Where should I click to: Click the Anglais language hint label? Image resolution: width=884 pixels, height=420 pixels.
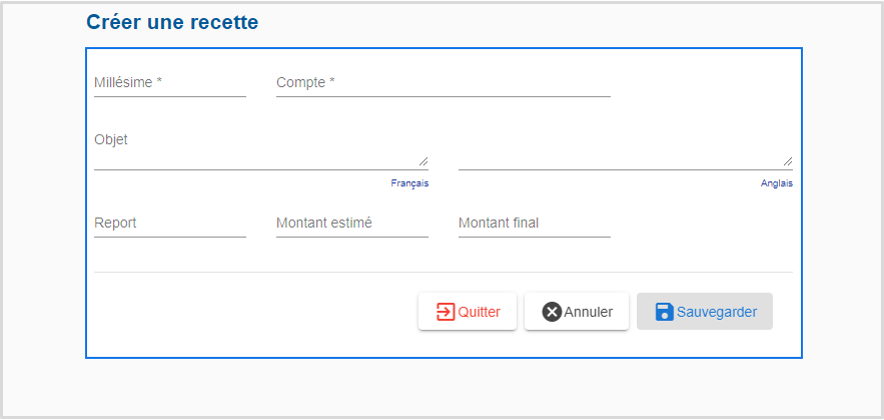click(x=776, y=183)
